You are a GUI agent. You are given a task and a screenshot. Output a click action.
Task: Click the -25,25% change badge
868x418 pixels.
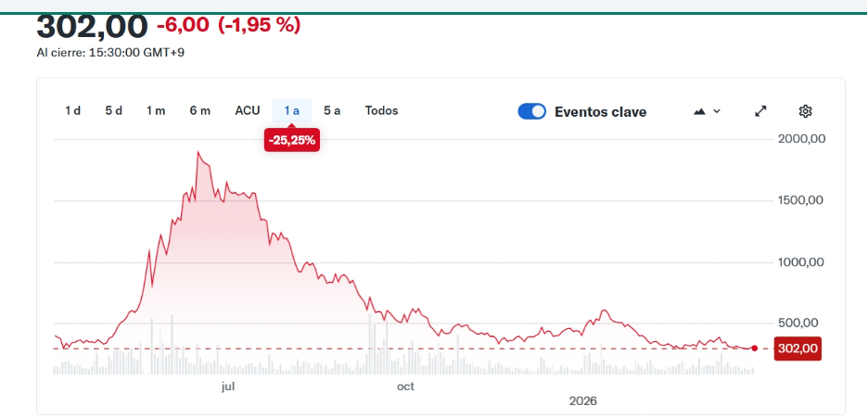click(291, 141)
